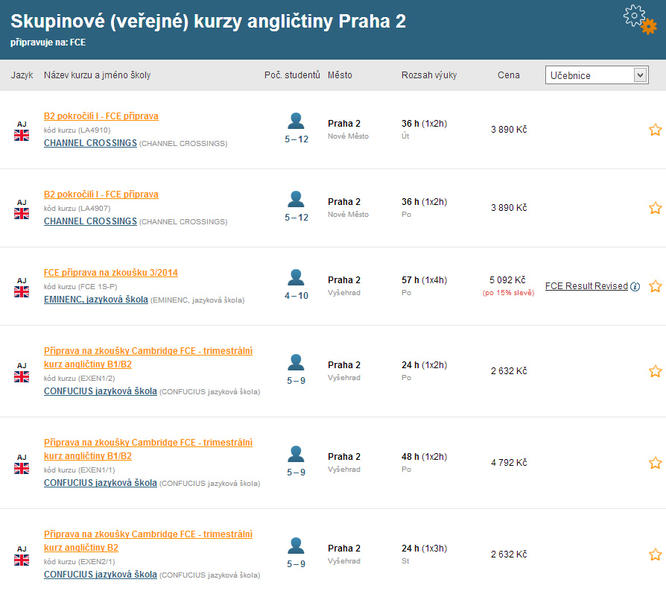Viewport: 666px width, 594px height.
Task: Click student icon above 4–10 count
Action: [x=296, y=277]
